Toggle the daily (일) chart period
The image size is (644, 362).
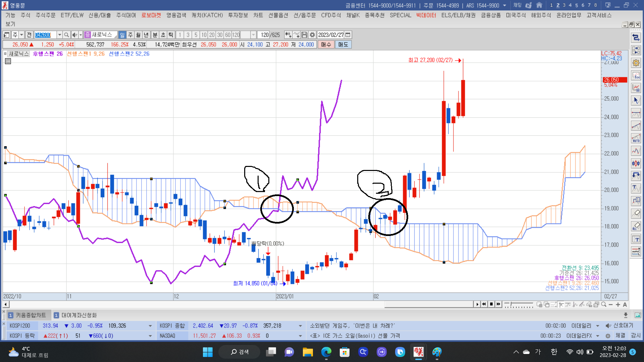click(122, 35)
